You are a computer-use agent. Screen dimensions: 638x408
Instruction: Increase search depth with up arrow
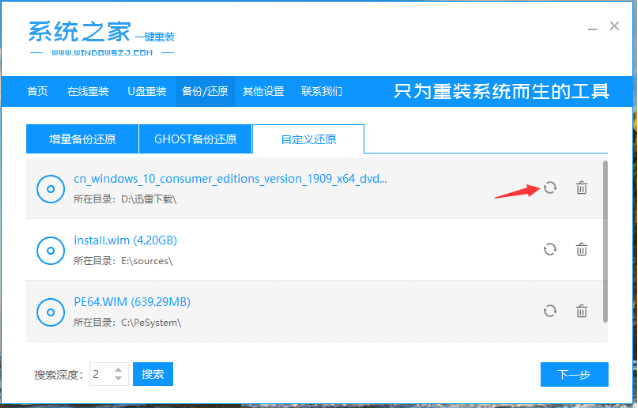click(118, 369)
